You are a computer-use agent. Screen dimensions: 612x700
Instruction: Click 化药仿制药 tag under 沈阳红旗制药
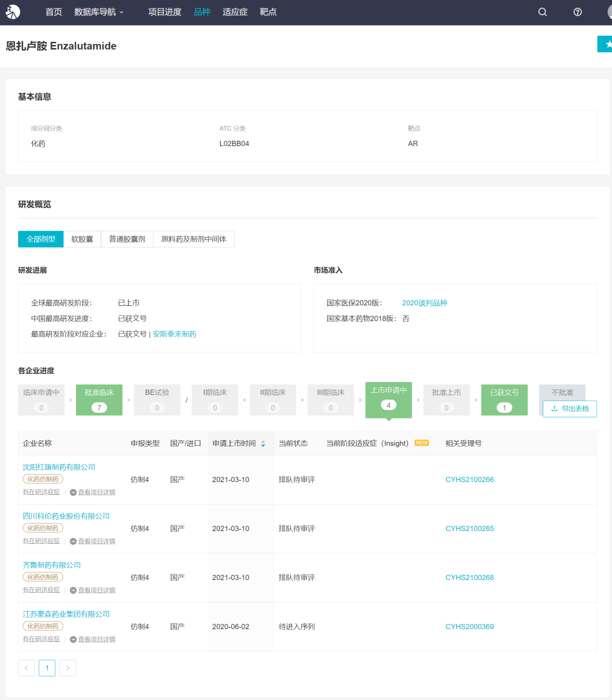[x=43, y=479]
